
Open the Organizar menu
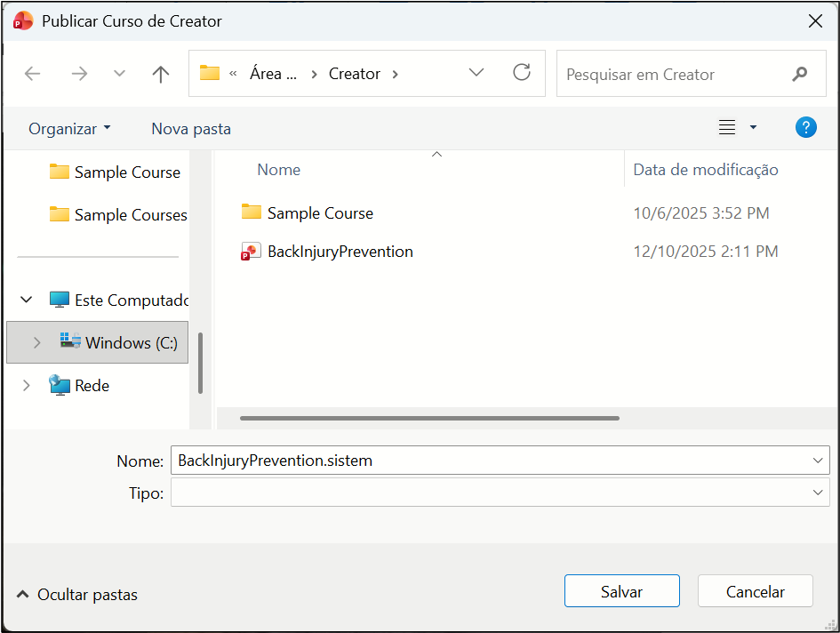[69, 129]
